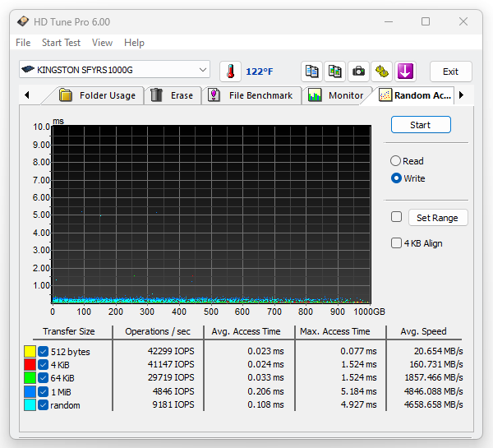This screenshot has width=493, height=448.
Task: Click the 4658.658 MB/s speed value
Action: point(433,404)
